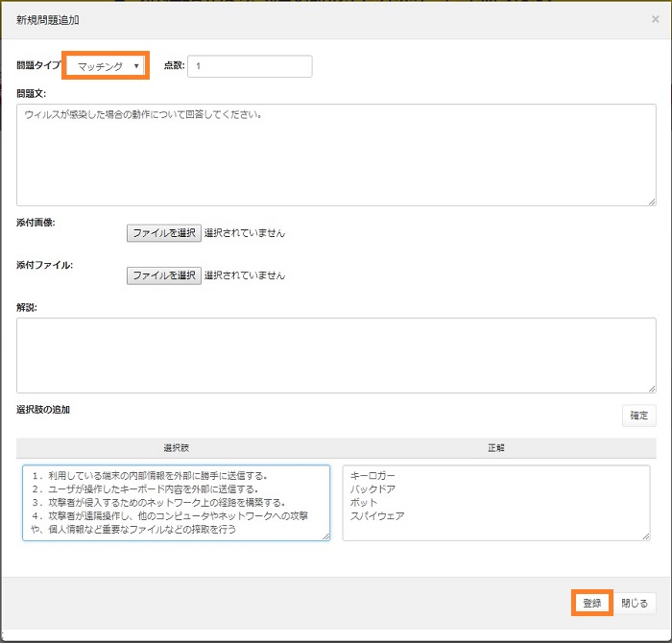This screenshot has height=643, width=672.
Task: Focus the 解説 text area
Action: coord(336,355)
